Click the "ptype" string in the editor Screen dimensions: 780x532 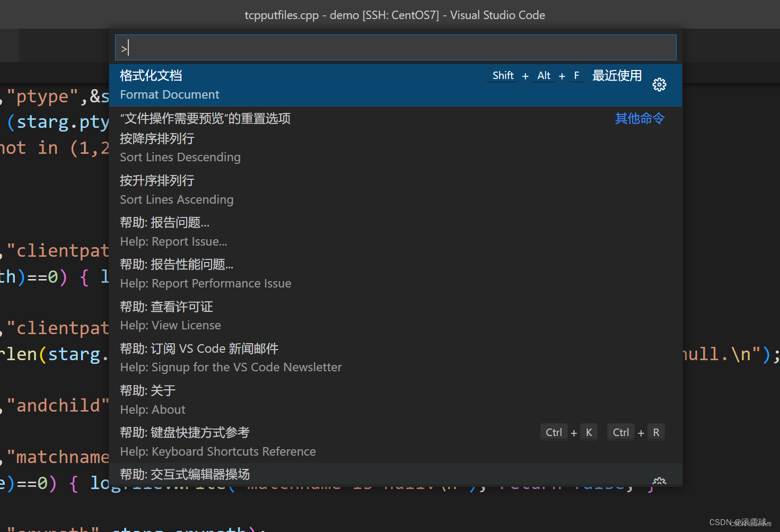point(42,97)
